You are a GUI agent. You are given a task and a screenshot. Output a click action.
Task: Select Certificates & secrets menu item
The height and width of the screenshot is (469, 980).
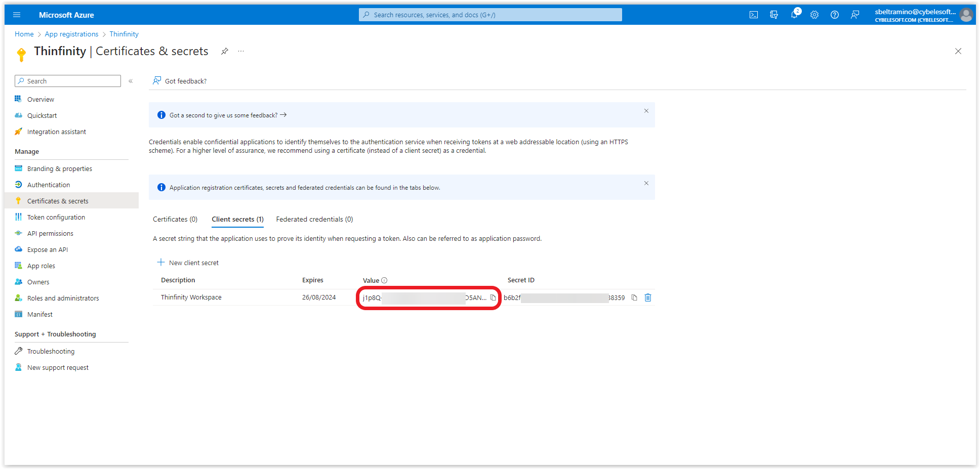[x=71, y=201]
